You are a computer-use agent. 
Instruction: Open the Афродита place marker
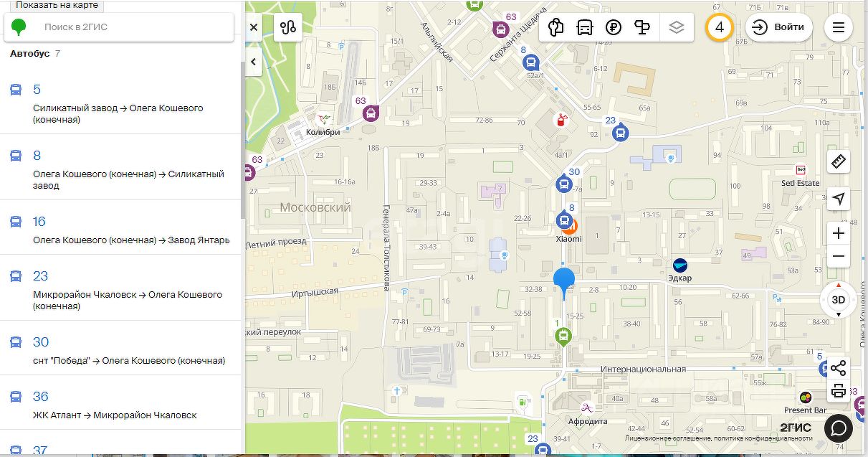(x=587, y=408)
